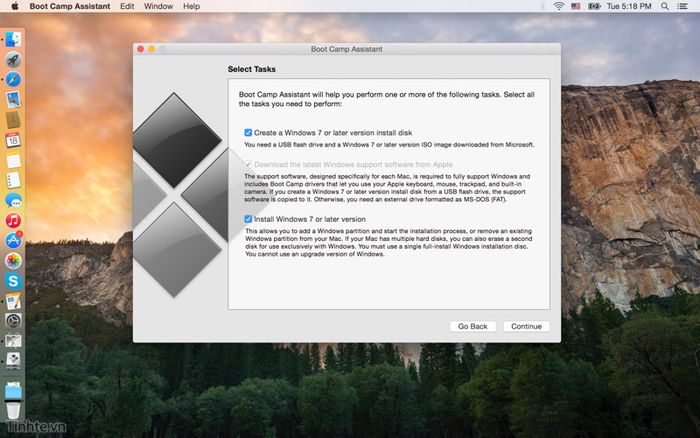Open Notification Center list icon
The height and width of the screenshot is (438, 700).
click(683, 6)
